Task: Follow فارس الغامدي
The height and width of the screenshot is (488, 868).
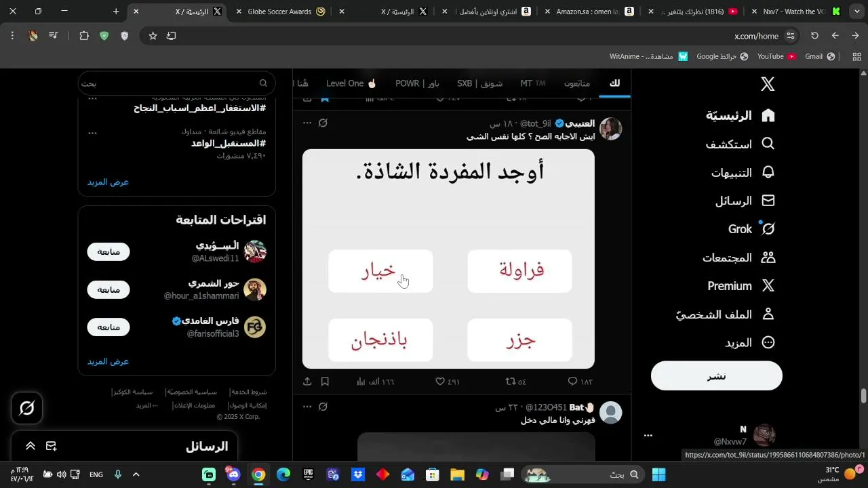Action: 108,327
